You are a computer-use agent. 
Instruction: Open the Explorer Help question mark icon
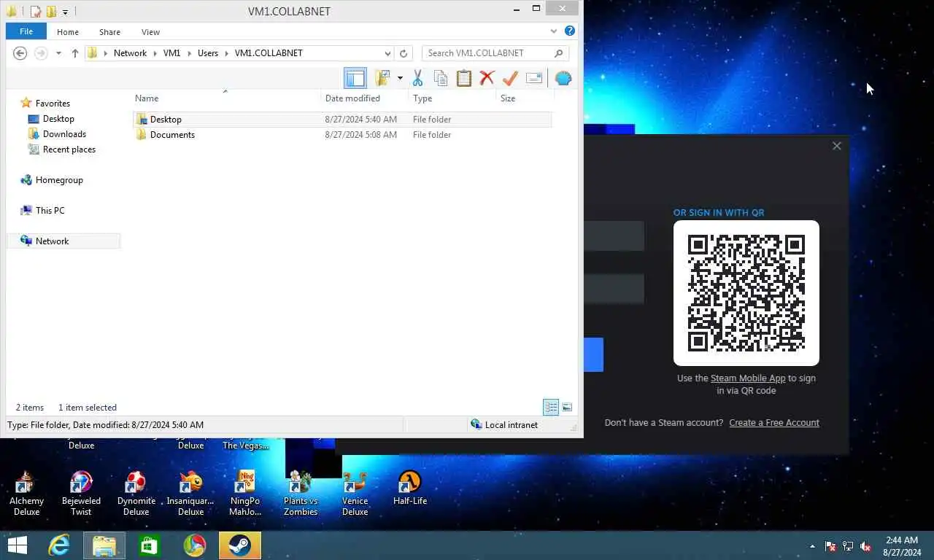(570, 31)
